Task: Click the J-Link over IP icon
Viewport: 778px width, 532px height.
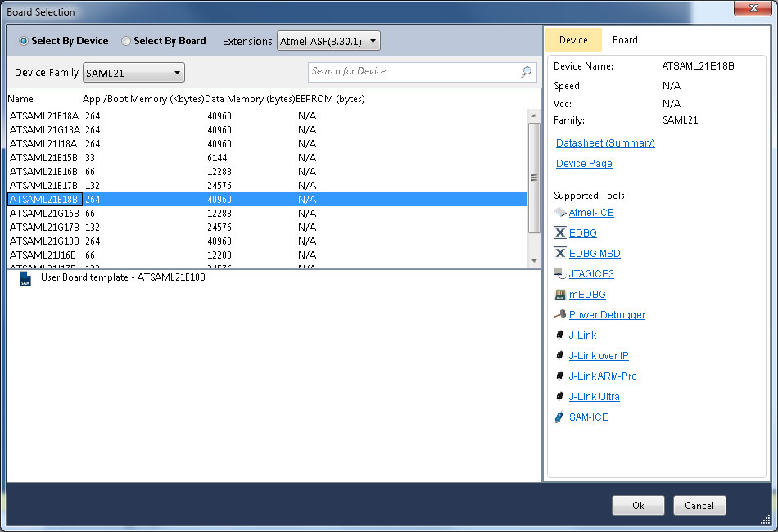Action: pyautogui.click(x=560, y=355)
